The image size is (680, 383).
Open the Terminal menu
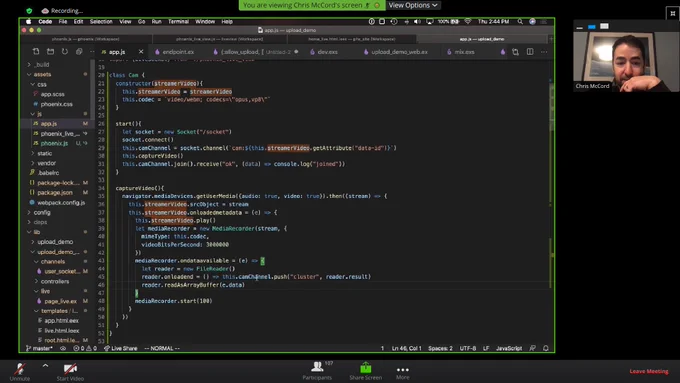pyautogui.click(x=178, y=21)
